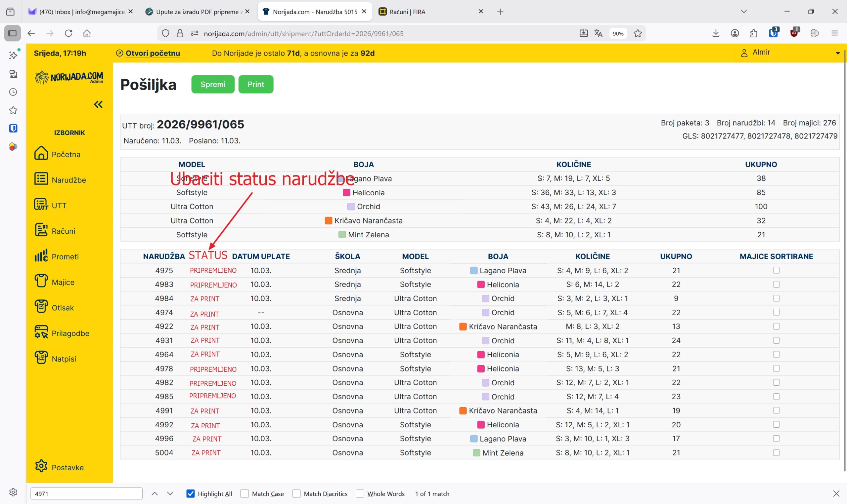
Task: Click the Otvori početnu link
Action: click(153, 53)
